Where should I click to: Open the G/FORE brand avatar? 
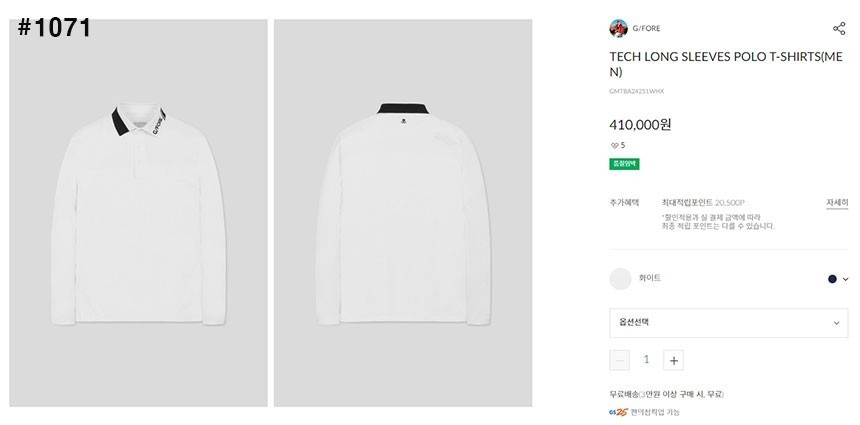[618, 28]
